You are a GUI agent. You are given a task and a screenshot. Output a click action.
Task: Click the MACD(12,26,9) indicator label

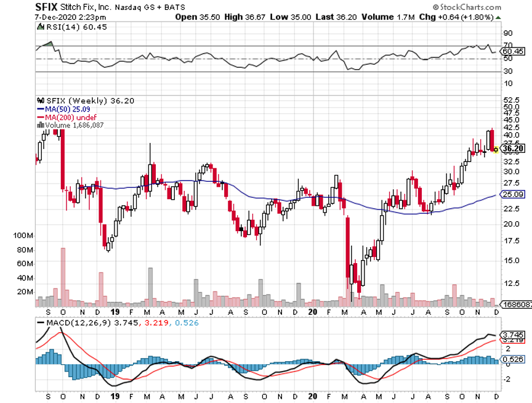click(73, 322)
